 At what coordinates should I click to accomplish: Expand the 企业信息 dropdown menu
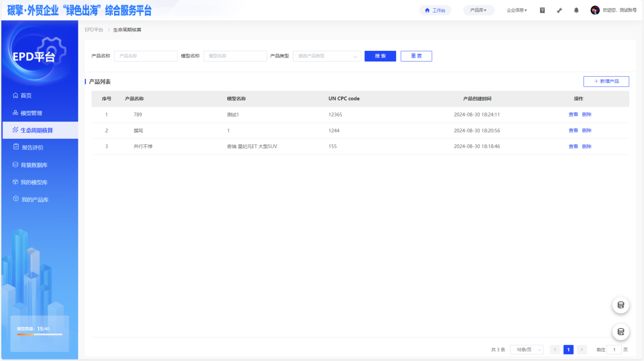tap(517, 10)
